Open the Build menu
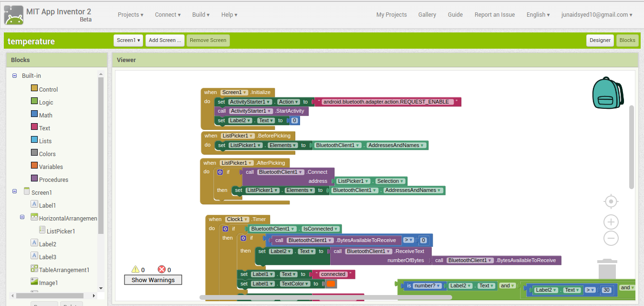The image size is (644, 306). coord(201,15)
